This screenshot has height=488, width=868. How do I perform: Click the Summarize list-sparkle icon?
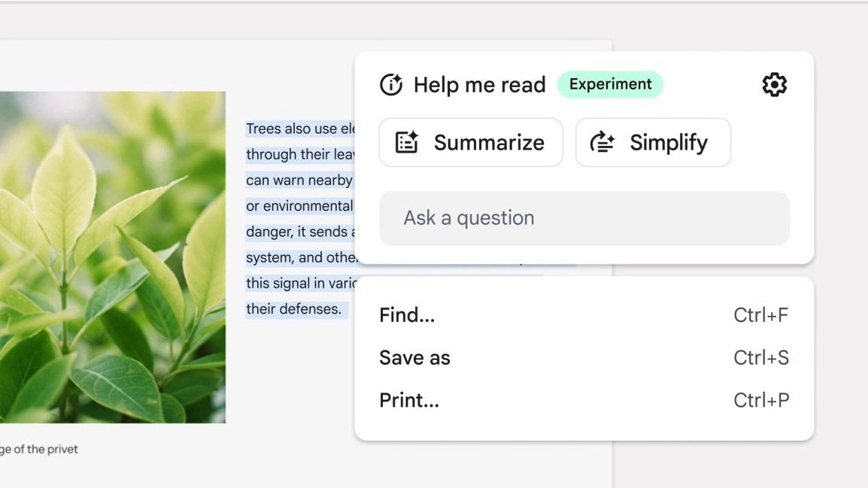pyautogui.click(x=407, y=142)
